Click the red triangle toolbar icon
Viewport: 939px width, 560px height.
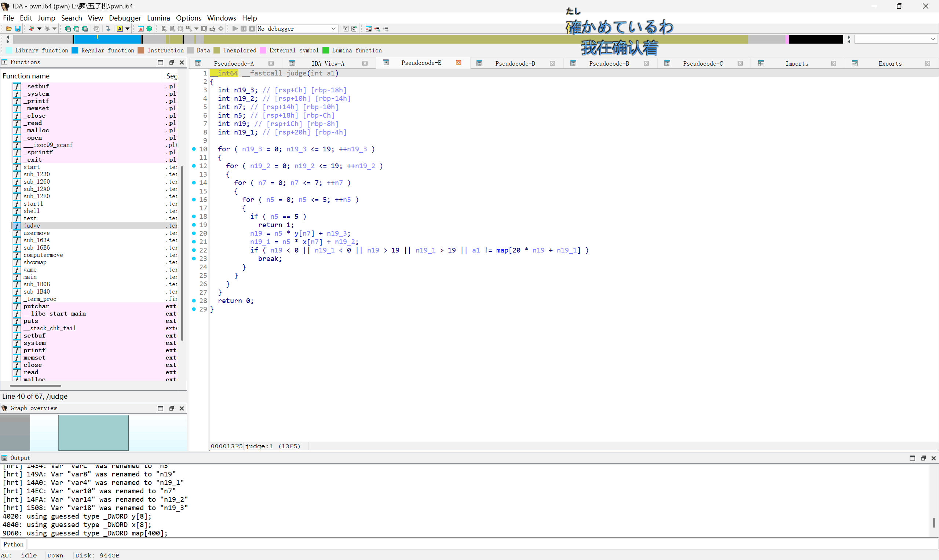(x=140, y=29)
